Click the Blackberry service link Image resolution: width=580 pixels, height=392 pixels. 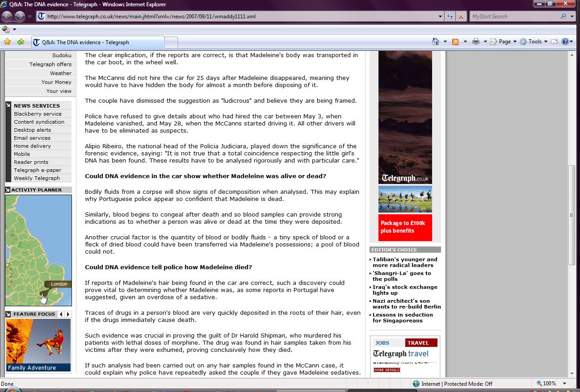coord(38,114)
